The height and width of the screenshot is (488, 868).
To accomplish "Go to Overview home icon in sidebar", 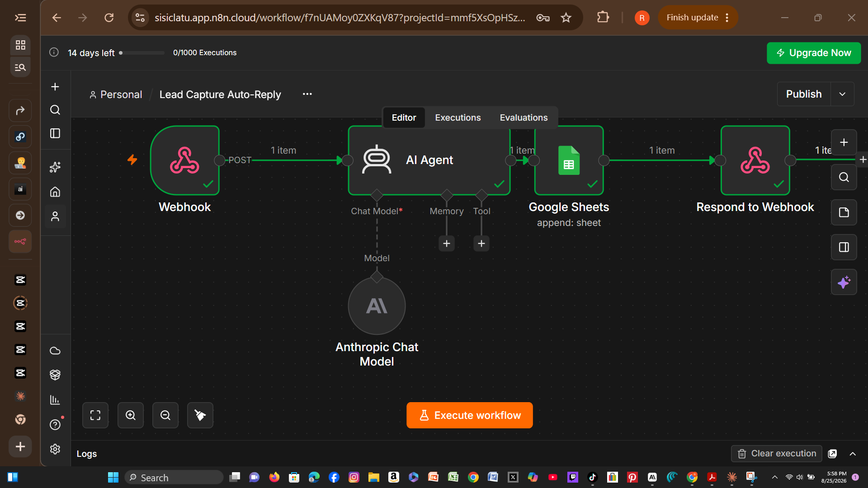I will click(55, 192).
